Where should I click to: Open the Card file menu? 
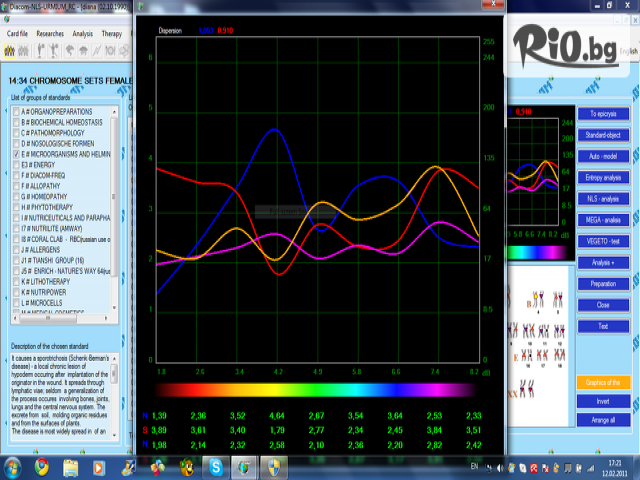(16, 33)
